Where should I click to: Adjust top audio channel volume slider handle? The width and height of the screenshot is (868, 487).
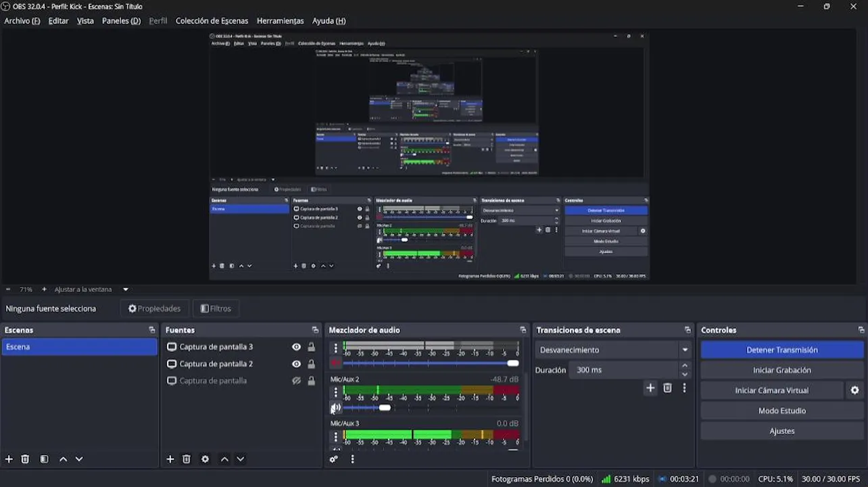pos(513,363)
